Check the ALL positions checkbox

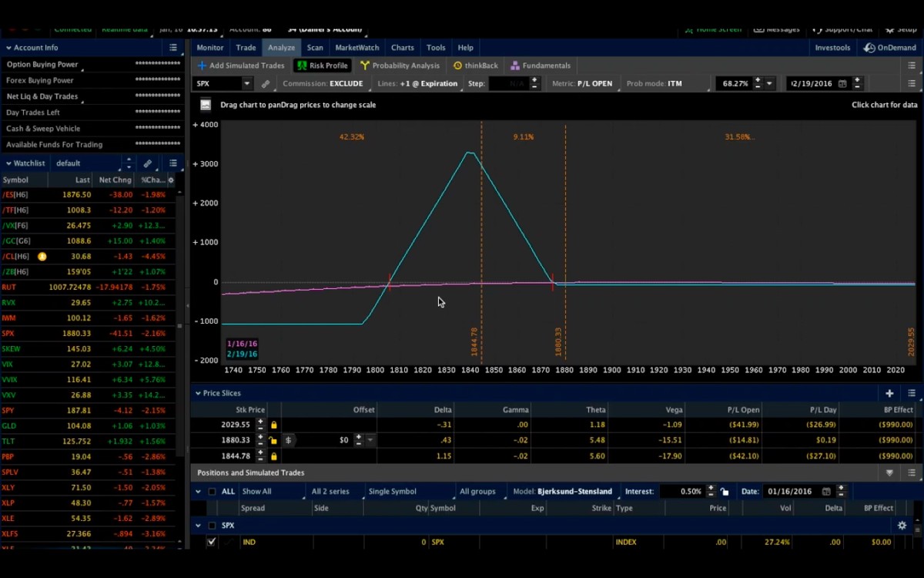(212, 492)
